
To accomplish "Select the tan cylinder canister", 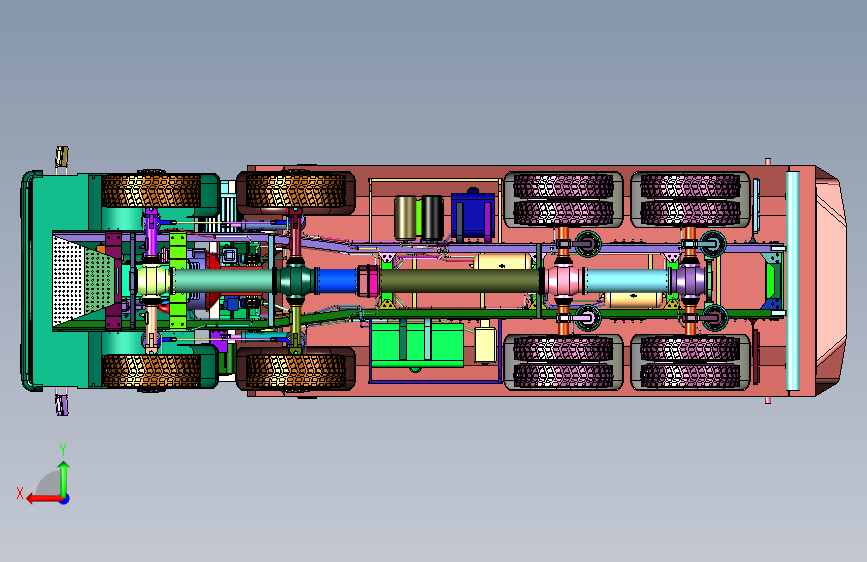I will click(x=405, y=218).
